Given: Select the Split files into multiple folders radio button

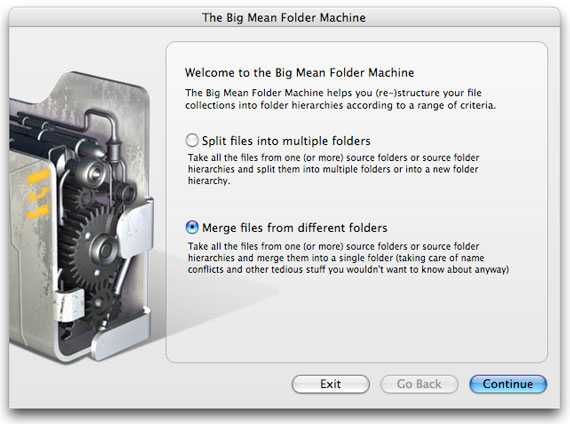Looking at the screenshot, I should (192, 140).
